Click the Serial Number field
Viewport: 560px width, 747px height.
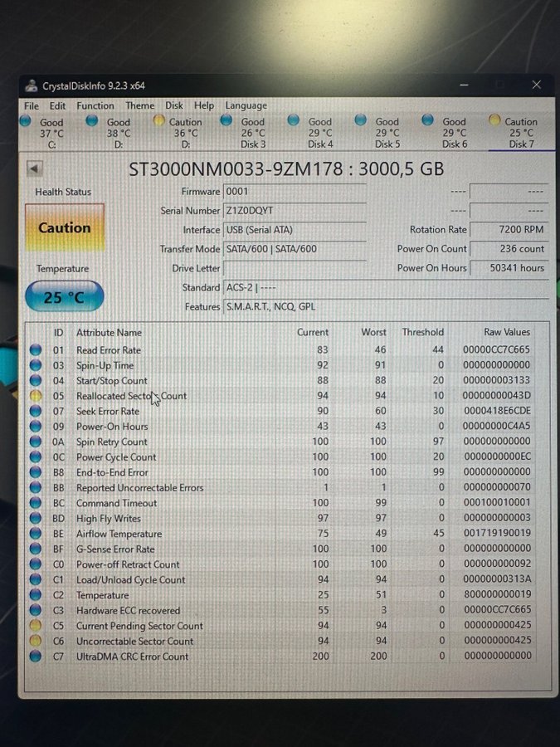coord(294,211)
